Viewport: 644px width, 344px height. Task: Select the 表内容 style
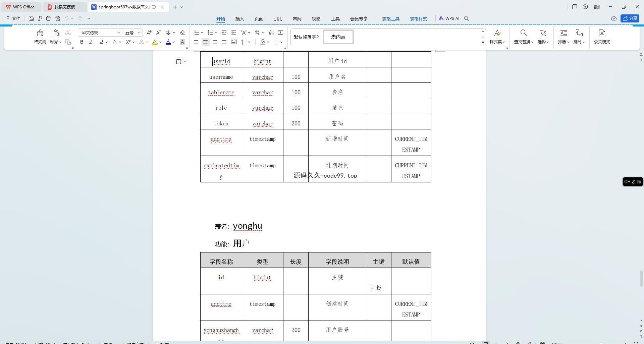(x=338, y=37)
